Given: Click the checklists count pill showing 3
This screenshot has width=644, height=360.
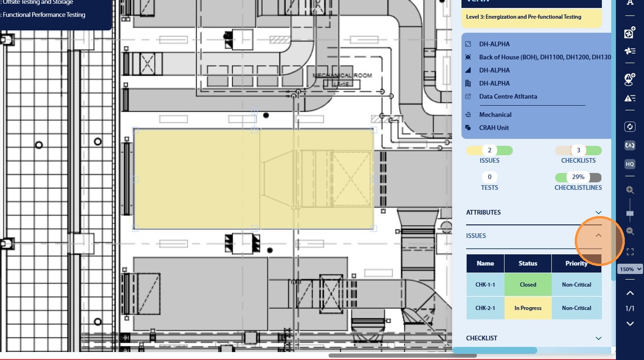Looking at the screenshot, I should (578, 151).
